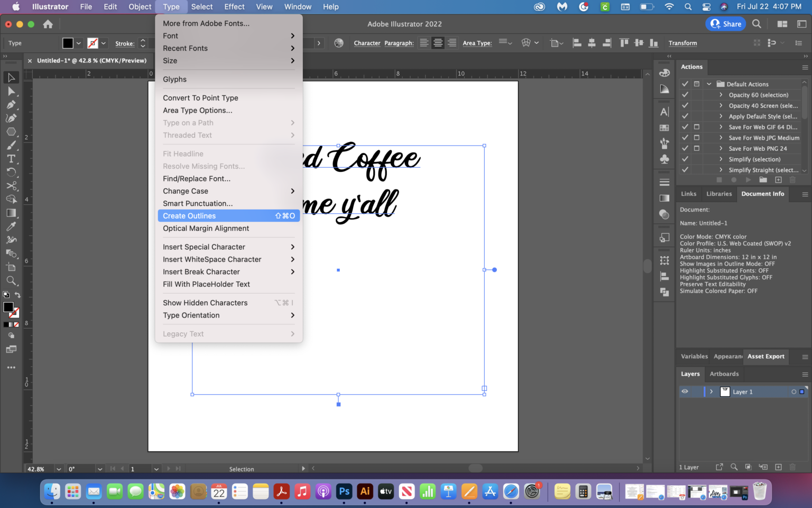Screen dimensions: 812x508
Task: Click the Share button
Action: pos(725,24)
